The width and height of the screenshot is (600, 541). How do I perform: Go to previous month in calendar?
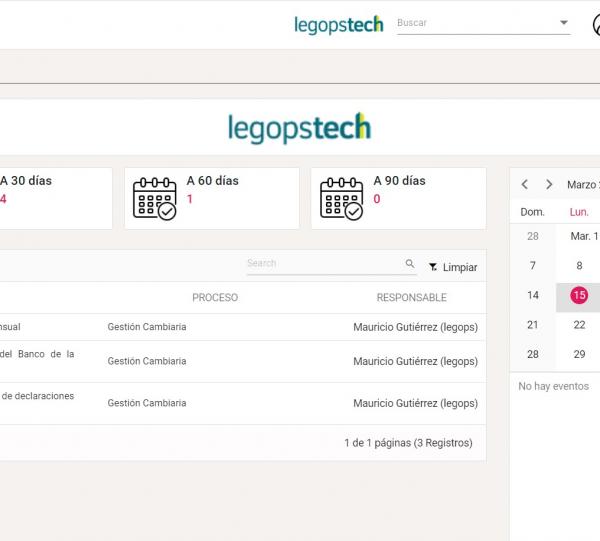pyautogui.click(x=525, y=185)
